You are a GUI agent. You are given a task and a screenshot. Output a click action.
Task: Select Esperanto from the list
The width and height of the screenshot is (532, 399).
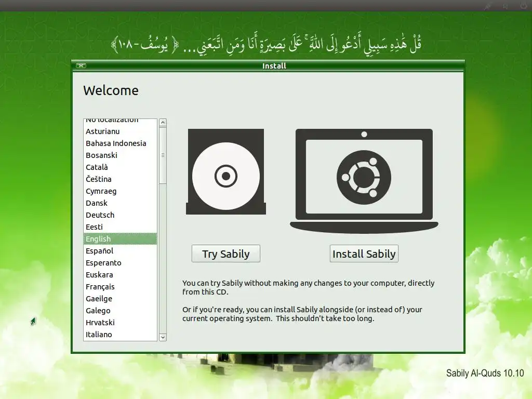pos(120,262)
